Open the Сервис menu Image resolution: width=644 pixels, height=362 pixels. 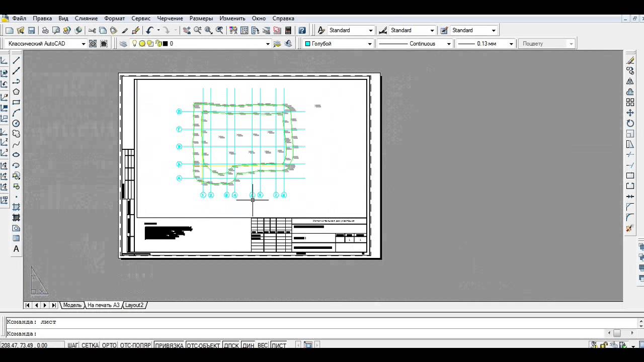tap(141, 18)
